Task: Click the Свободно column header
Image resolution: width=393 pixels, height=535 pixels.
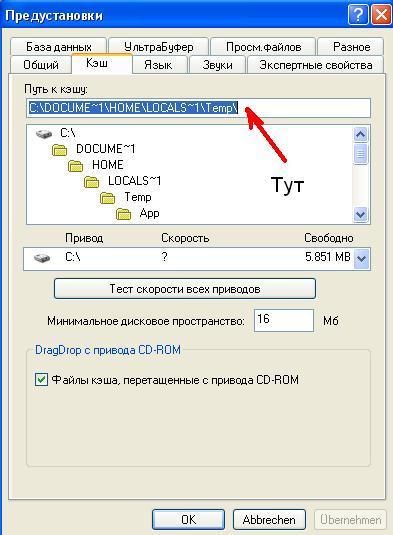Action: (x=329, y=238)
